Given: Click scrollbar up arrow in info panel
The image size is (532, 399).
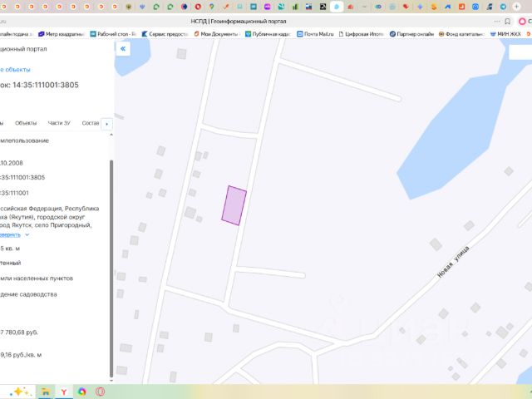Looking at the screenshot, I should pos(111,135).
